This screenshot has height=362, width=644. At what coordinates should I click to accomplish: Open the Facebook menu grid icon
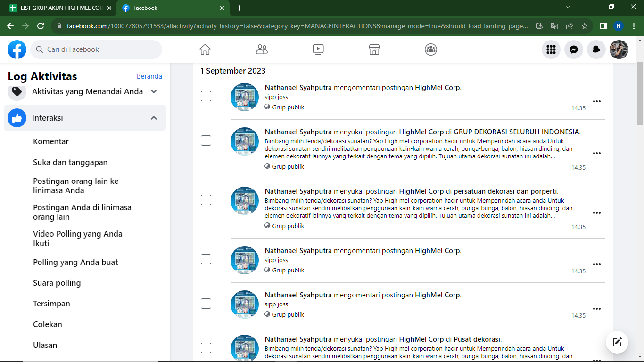click(551, 49)
